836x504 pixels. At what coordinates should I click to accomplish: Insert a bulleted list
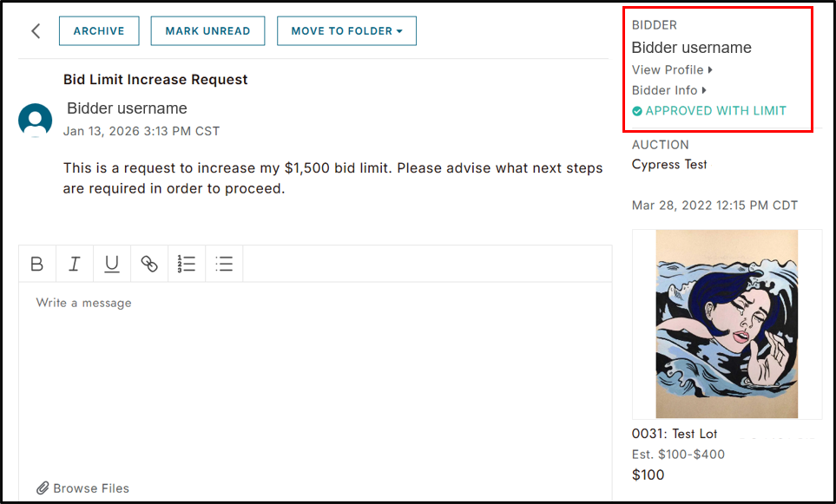(x=224, y=264)
